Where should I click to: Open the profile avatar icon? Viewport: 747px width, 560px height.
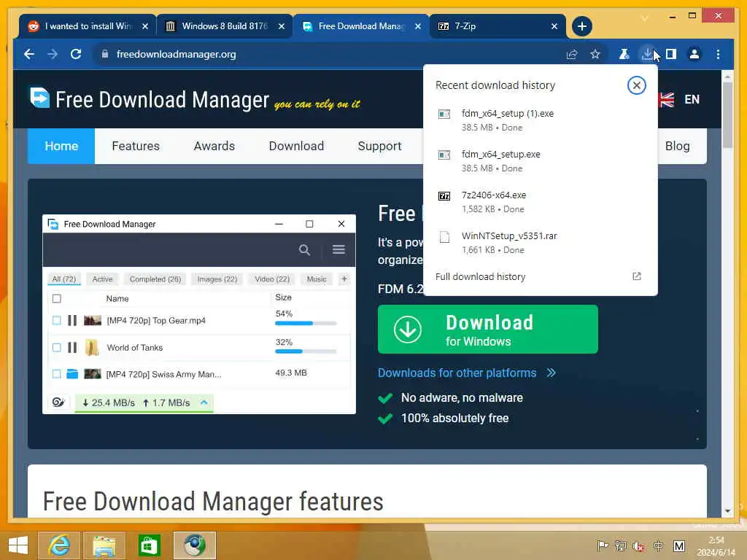click(694, 54)
